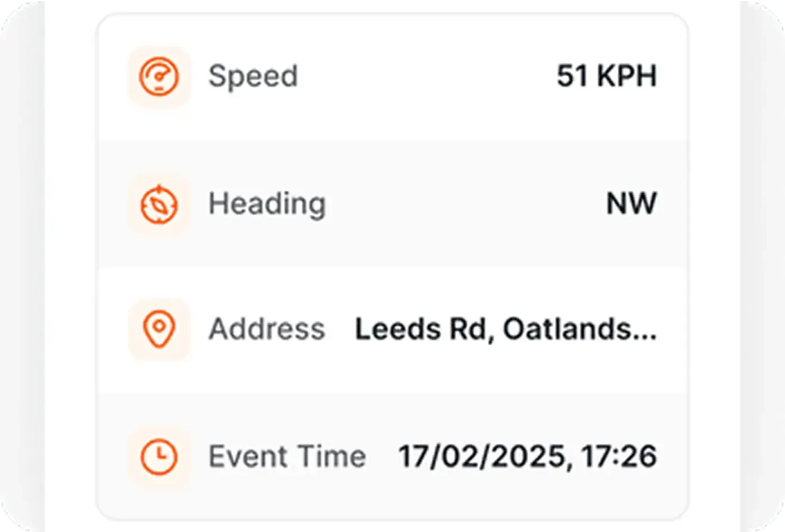Click the speedometer icon beside Speed
The width and height of the screenshot is (785, 532).
coord(159,77)
